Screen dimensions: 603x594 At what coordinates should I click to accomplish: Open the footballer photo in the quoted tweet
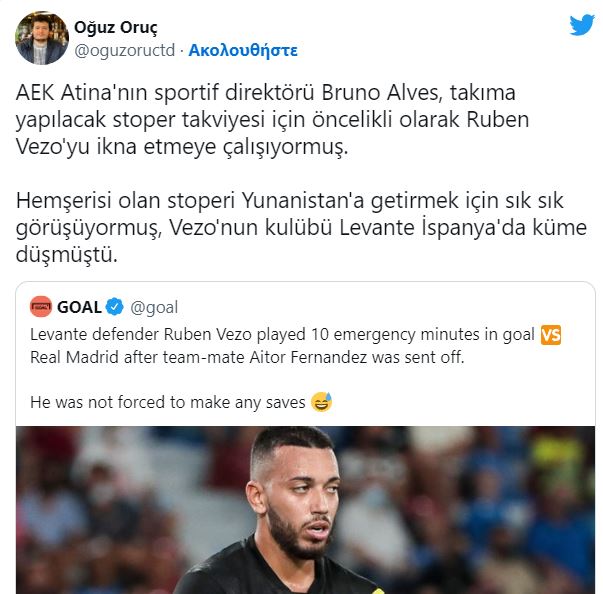point(305,510)
